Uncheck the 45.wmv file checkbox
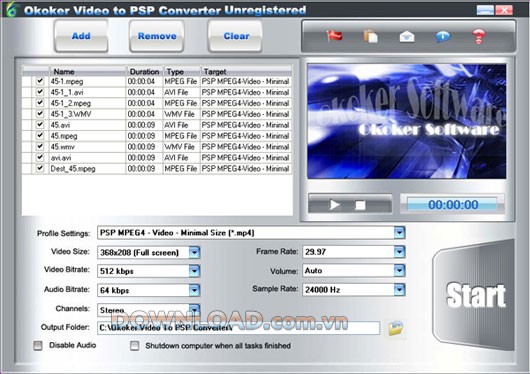This screenshot has width=530, height=374. [x=40, y=146]
